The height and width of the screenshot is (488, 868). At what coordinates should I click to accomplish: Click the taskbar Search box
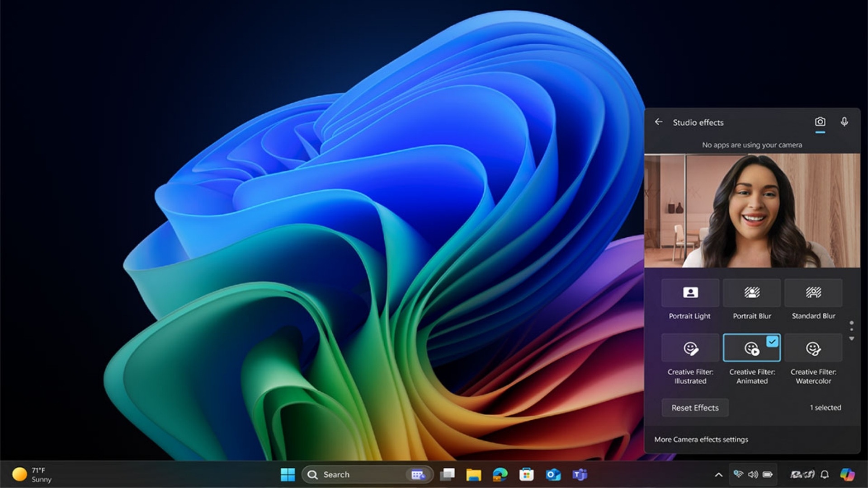point(367,474)
